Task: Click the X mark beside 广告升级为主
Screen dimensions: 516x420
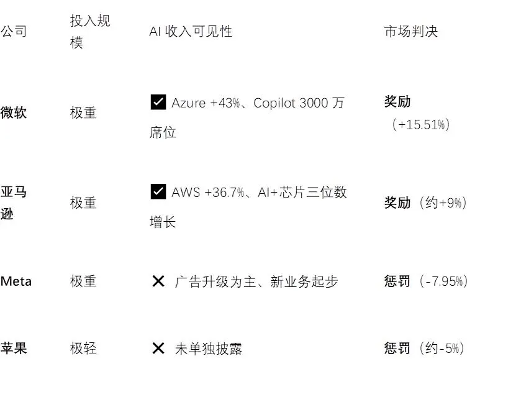Action: point(158,281)
